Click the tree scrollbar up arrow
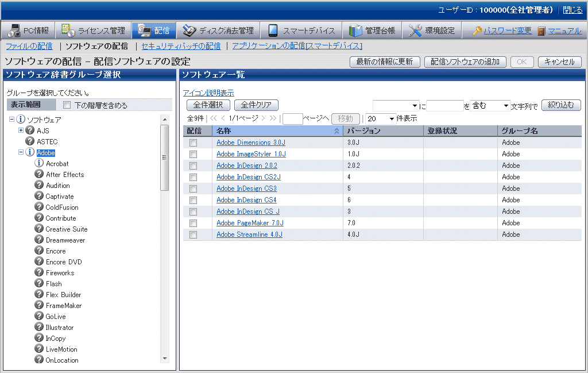 pos(164,120)
